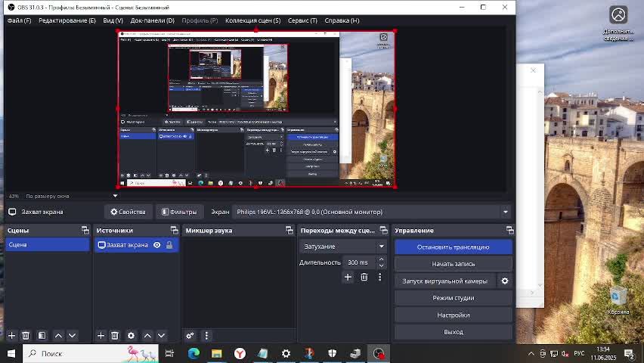Launch Microsoft Edge from taskbar
This screenshot has width=644, height=363.
coord(194,353)
